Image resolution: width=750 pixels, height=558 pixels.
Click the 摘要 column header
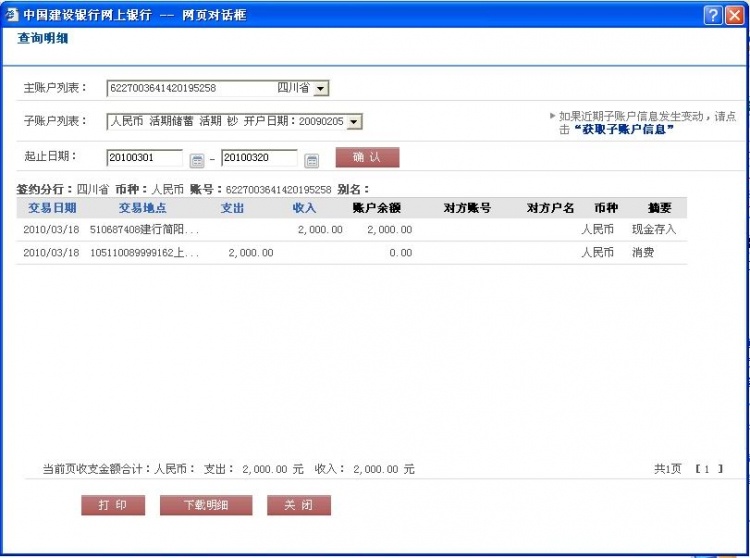click(660, 208)
